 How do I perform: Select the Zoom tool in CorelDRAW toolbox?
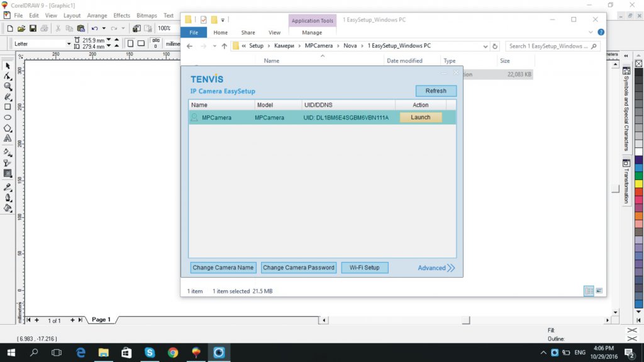click(x=8, y=86)
